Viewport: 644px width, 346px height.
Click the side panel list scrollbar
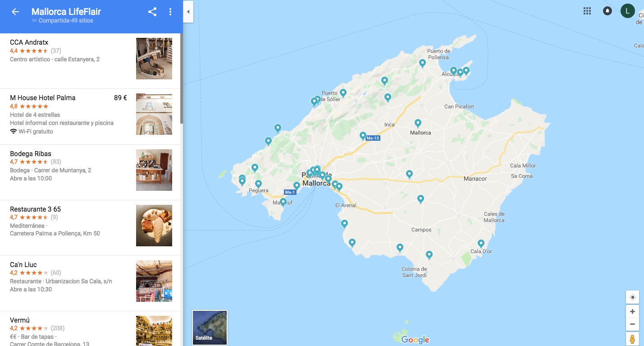coord(182,78)
